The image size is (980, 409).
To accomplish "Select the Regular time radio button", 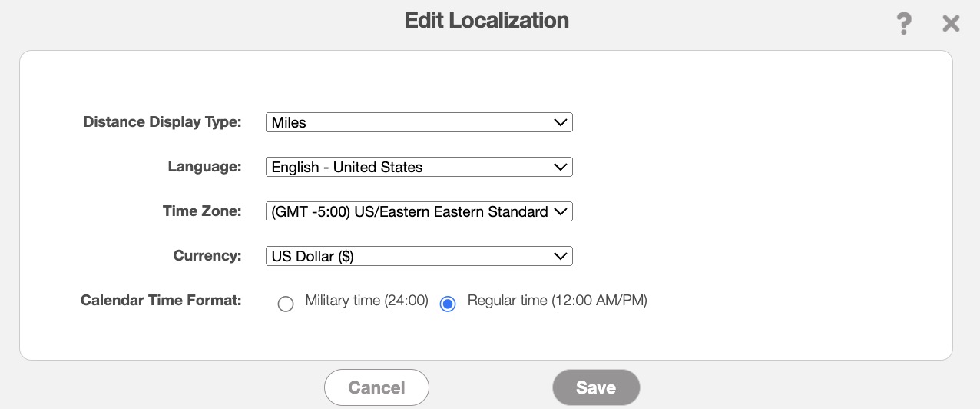I will click(448, 304).
